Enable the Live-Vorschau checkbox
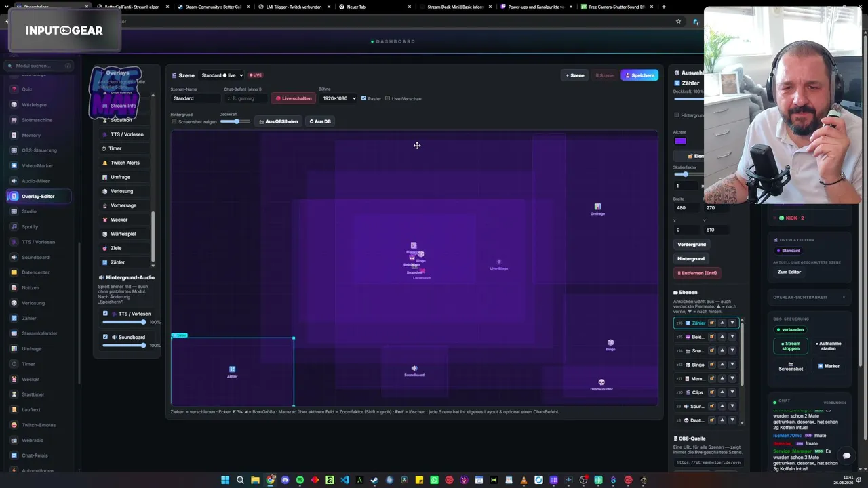 (387, 98)
